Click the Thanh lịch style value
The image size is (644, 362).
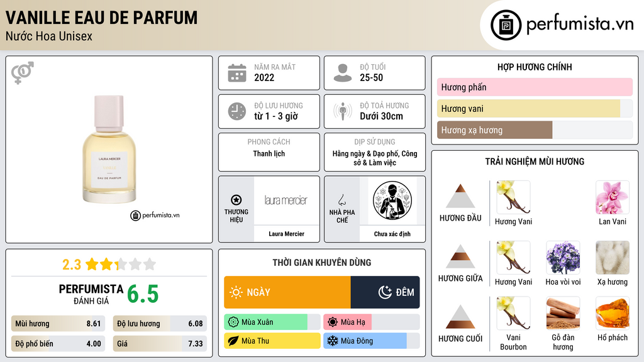269,153
